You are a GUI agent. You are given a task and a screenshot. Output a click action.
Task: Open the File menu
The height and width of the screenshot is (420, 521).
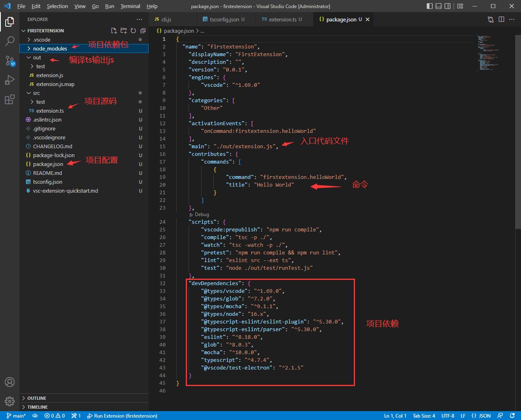point(21,6)
